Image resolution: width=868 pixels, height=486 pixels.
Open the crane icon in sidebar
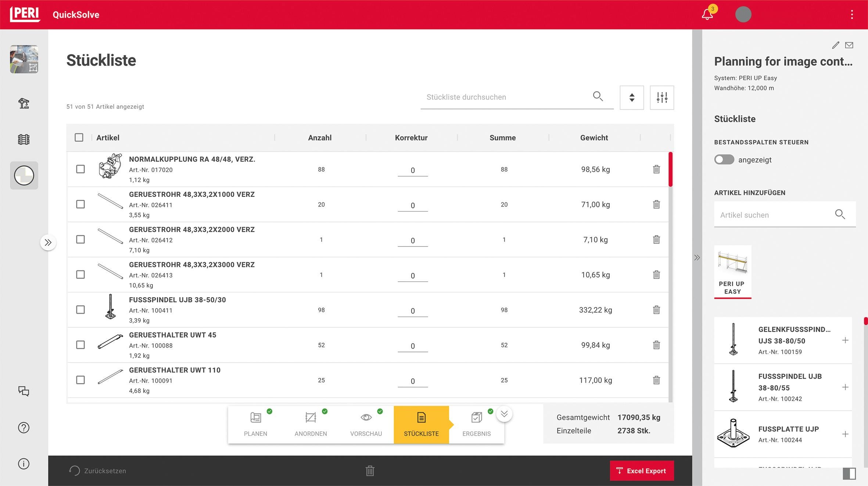[x=24, y=104]
